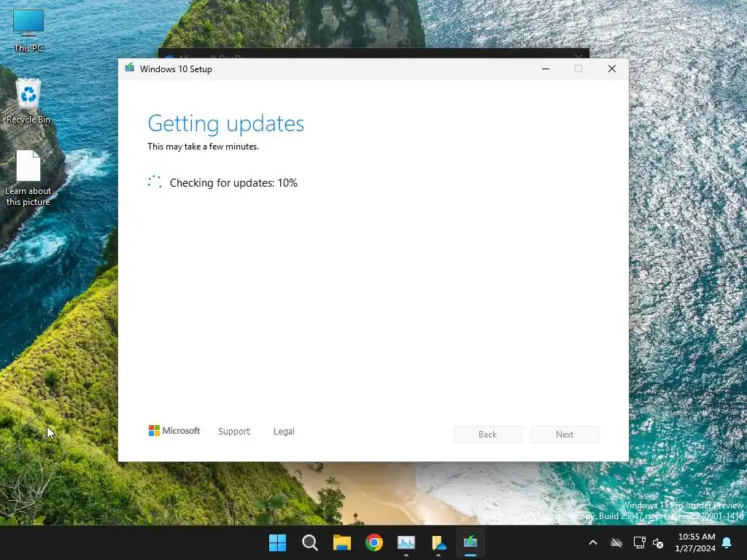
Task: Click the OneDrive tray icon
Action: pyautogui.click(x=616, y=542)
